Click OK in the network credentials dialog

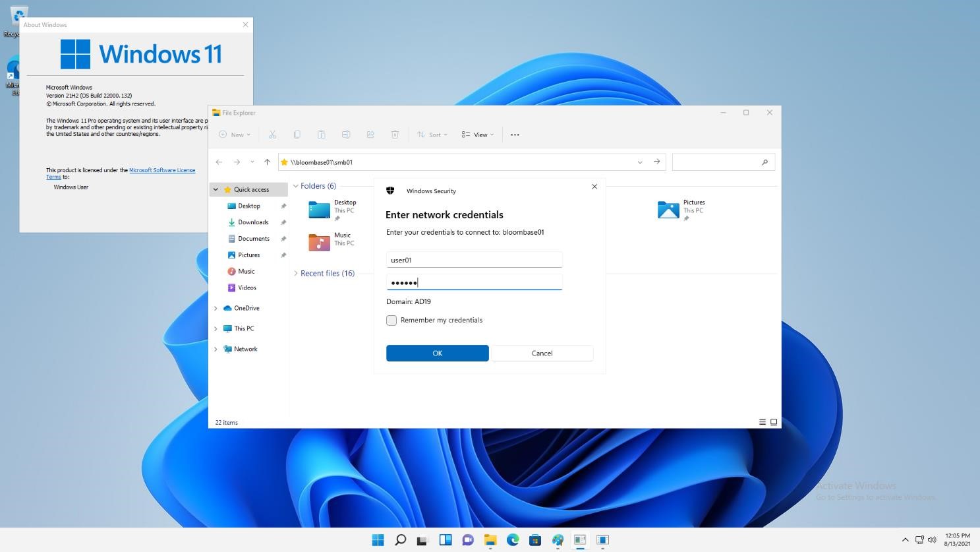point(438,353)
